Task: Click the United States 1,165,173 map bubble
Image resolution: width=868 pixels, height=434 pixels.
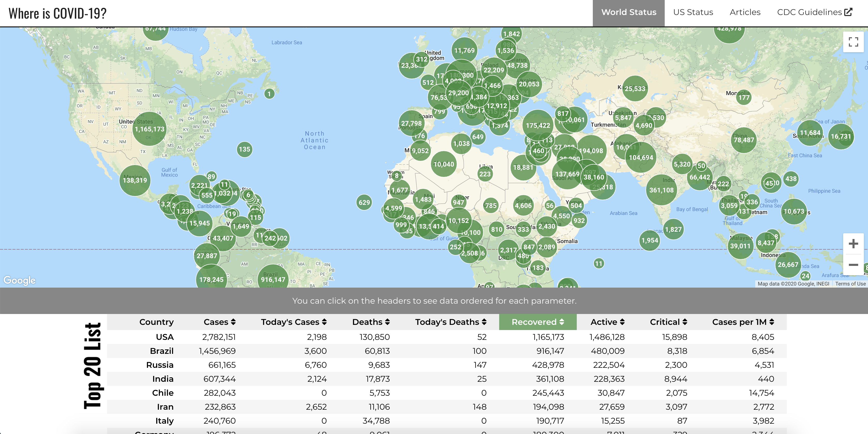Action: tap(149, 129)
